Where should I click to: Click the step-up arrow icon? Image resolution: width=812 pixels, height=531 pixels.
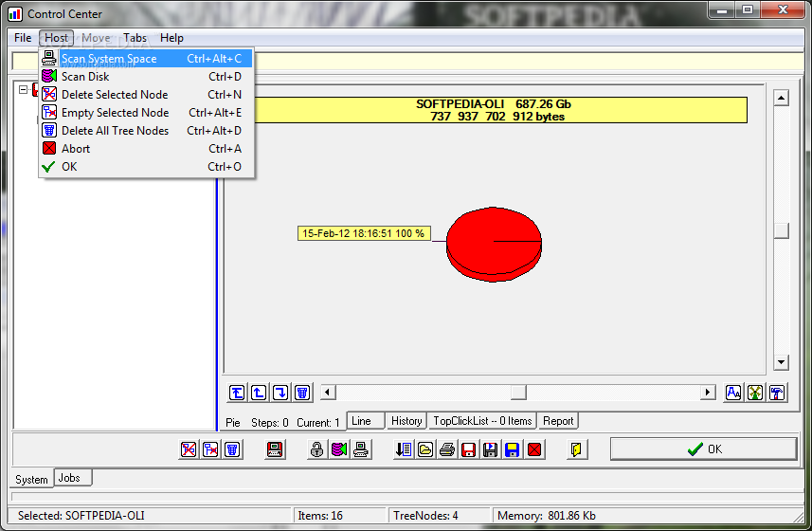tap(259, 393)
